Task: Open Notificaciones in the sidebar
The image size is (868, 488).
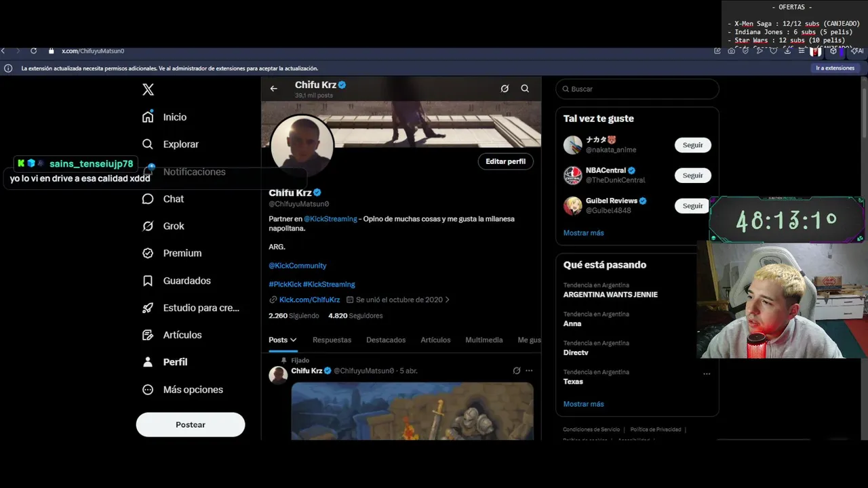Action: pyautogui.click(x=184, y=171)
